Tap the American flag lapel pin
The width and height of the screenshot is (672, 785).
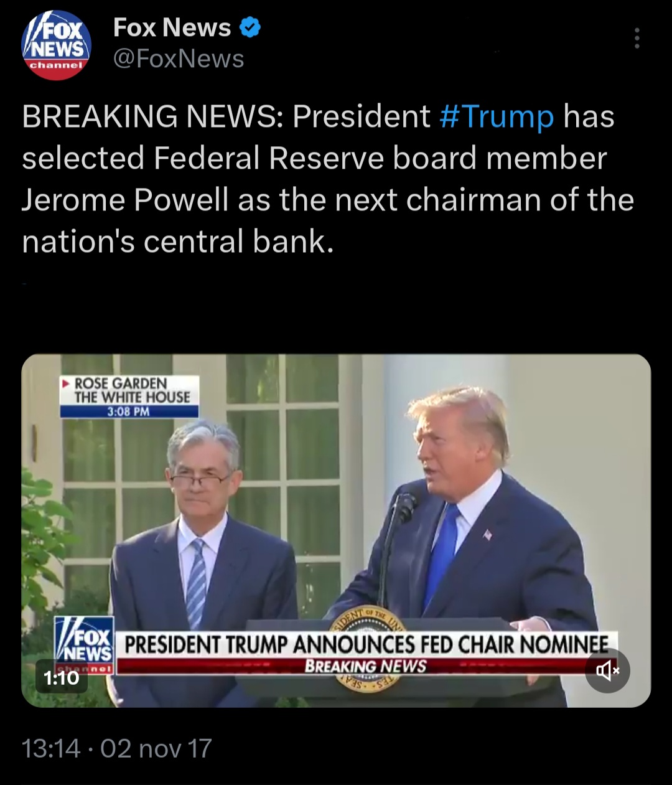(487, 534)
